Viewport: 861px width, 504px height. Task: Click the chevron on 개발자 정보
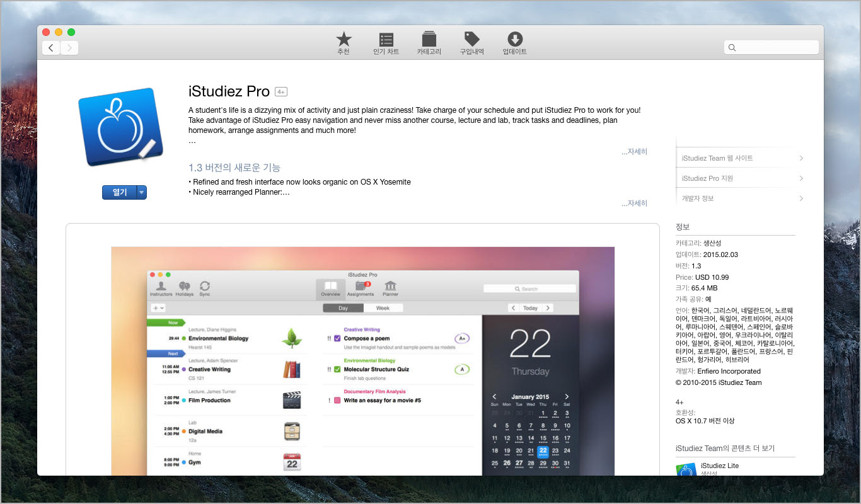tap(801, 198)
